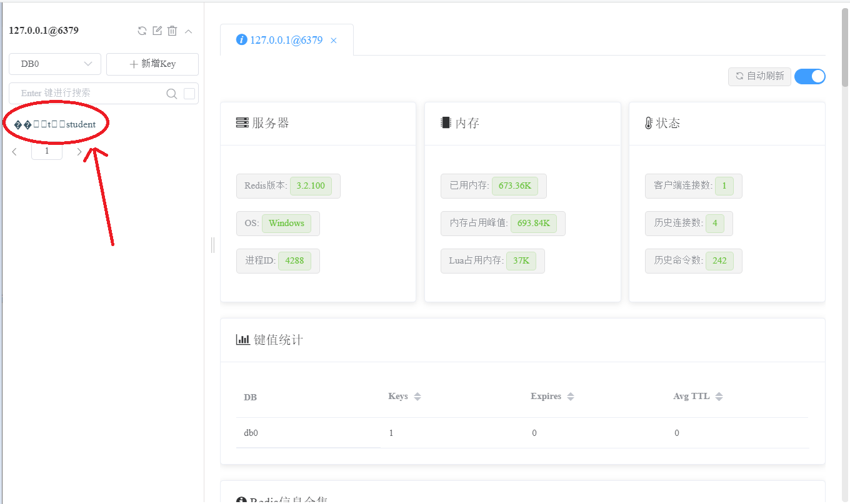Click the info icon on the connection tab
Viewport: 850px width, 504px height.
click(242, 40)
